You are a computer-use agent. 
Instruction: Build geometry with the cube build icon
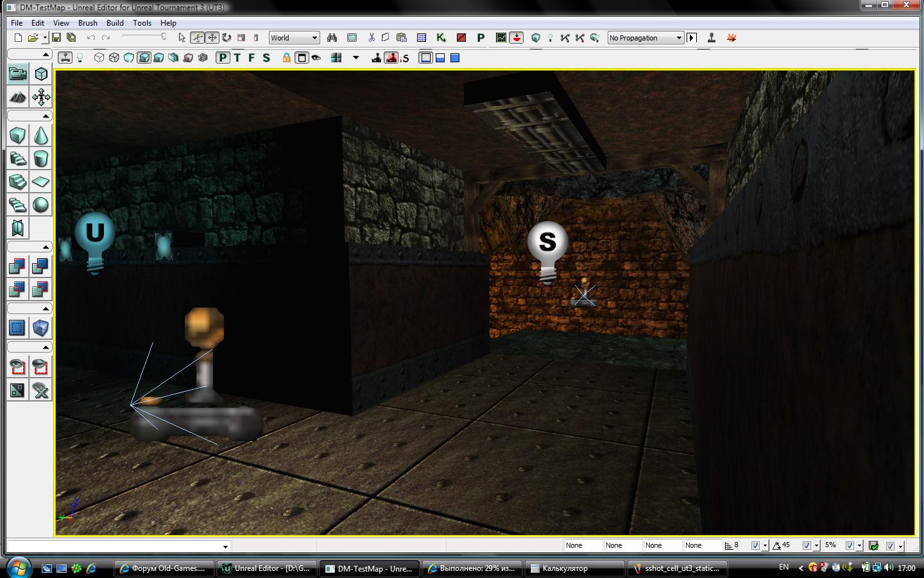[x=536, y=38]
